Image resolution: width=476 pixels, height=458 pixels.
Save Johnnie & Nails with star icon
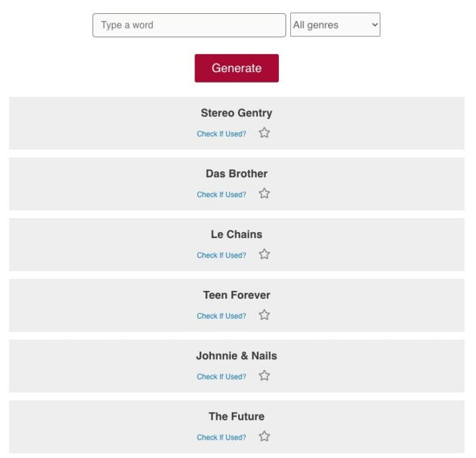264,376
